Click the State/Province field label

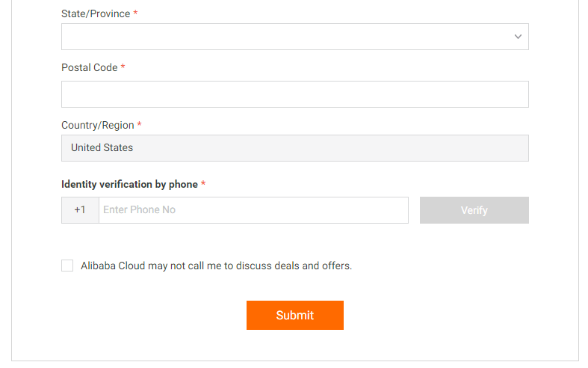pos(96,14)
